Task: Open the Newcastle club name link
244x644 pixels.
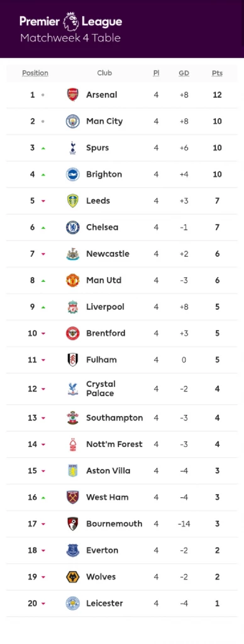Action: tap(108, 254)
